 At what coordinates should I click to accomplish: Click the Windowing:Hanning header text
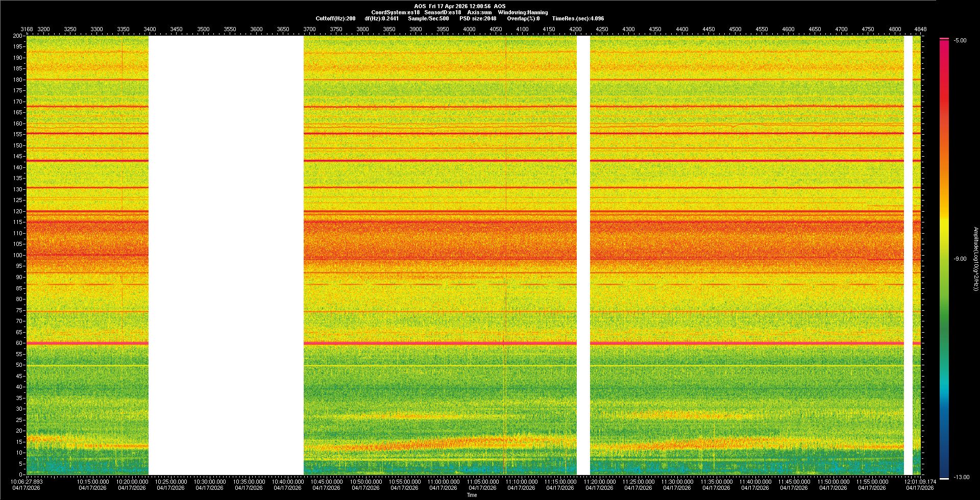click(x=523, y=12)
